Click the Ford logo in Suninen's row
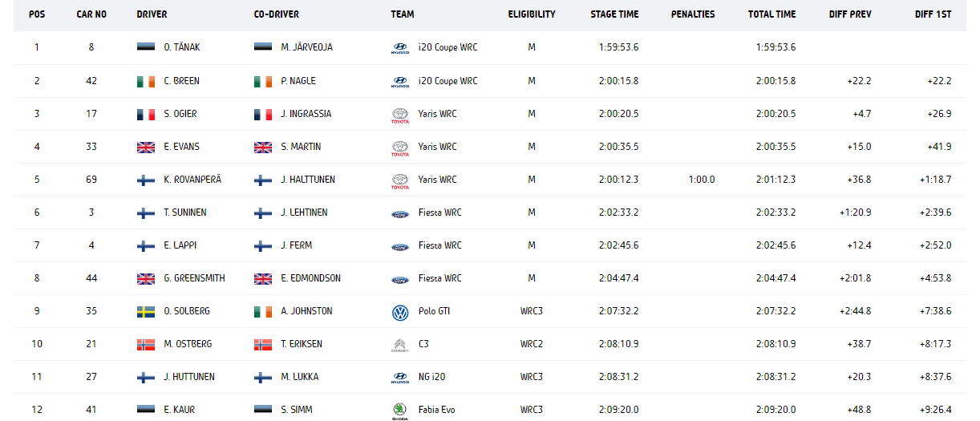 tap(399, 213)
